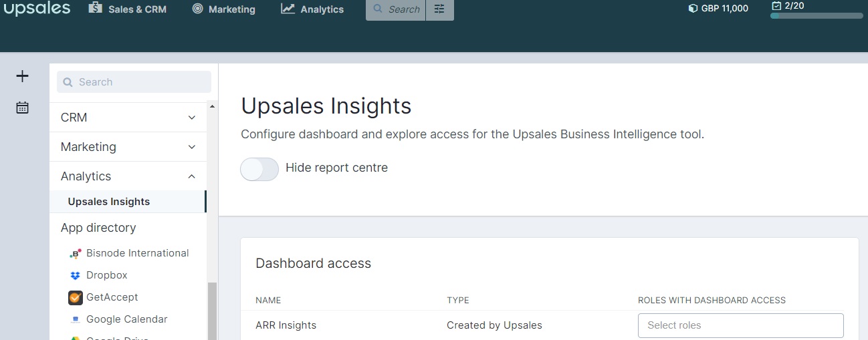Expand the Marketing settings section
Viewport: 868px width, 340px height.
tap(128, 147)
